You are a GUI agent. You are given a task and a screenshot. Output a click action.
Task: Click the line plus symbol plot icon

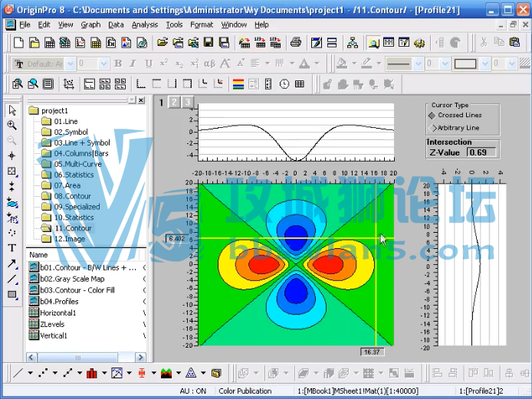click(x=67, y=373)
